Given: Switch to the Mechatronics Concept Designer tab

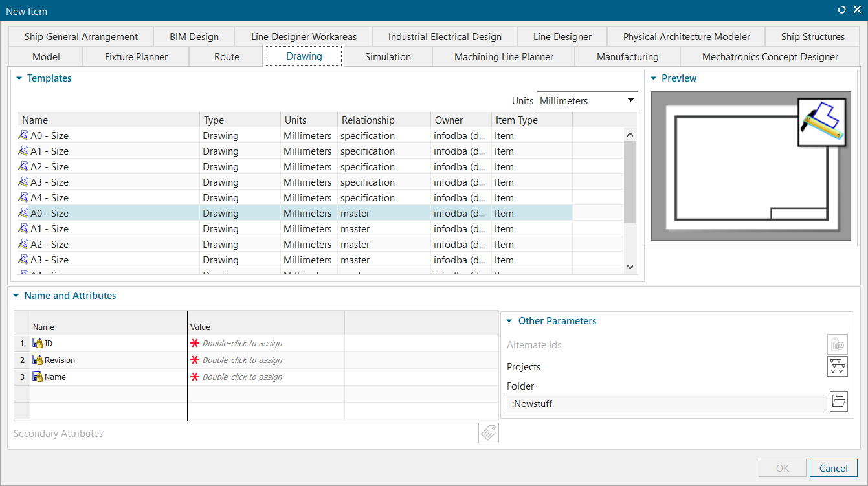Looking at the screenshot, I should (770, 56).
